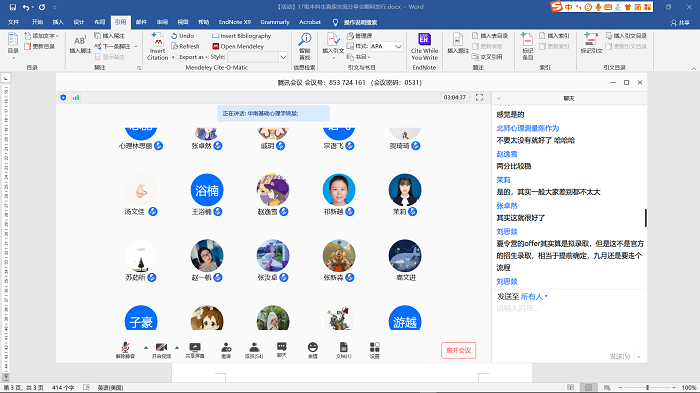Open the invite participants icon
Viewport: 700px width, 393px height.
226,350
